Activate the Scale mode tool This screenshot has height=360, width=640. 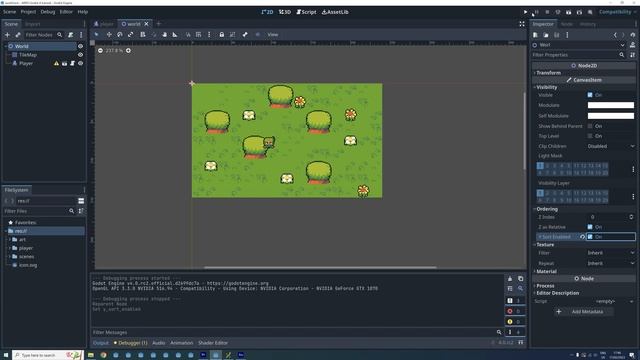(x=130, y=35)
